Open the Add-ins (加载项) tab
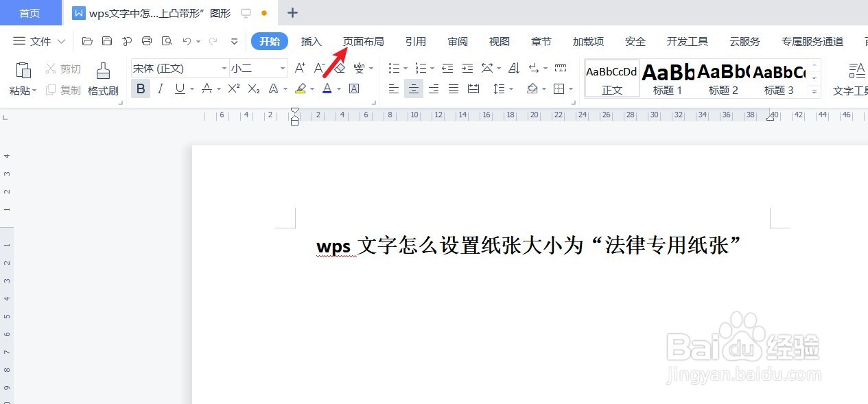 588,41
